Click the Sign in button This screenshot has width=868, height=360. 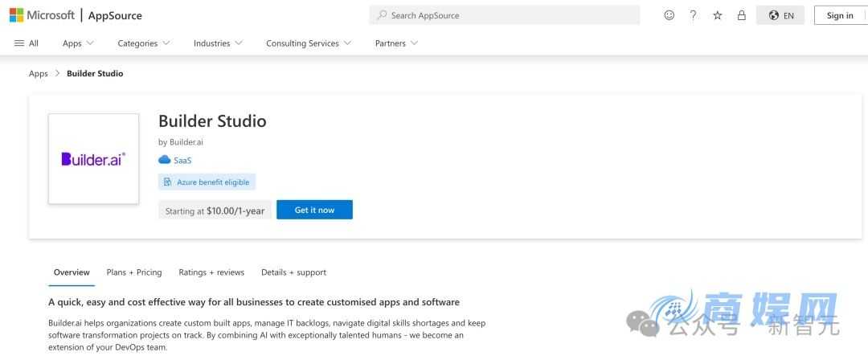pyautogui.click(x=840, y=15)
